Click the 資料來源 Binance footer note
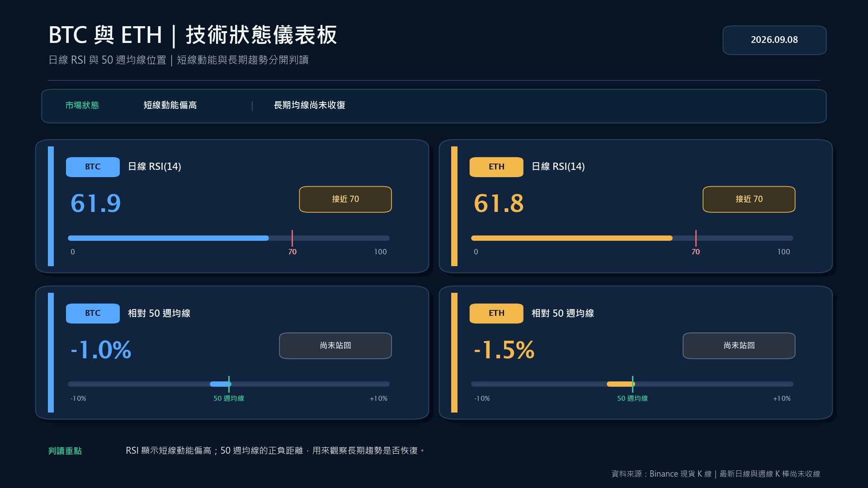The height and width of the screenshot is (488, 868). pyautogui.click(x=716, y=474)
